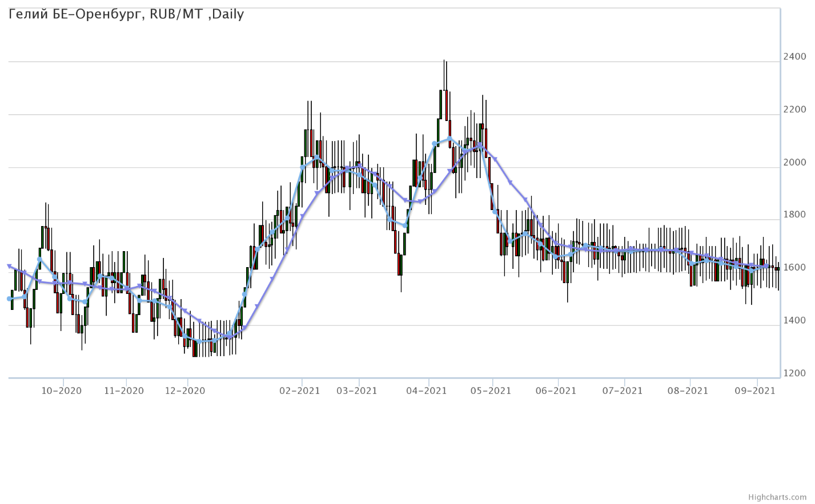This screenshot has height=504, width=815.
Task: Click the 2000 y-axis price label
Action: pyautogui.click(x=795, y=162)
